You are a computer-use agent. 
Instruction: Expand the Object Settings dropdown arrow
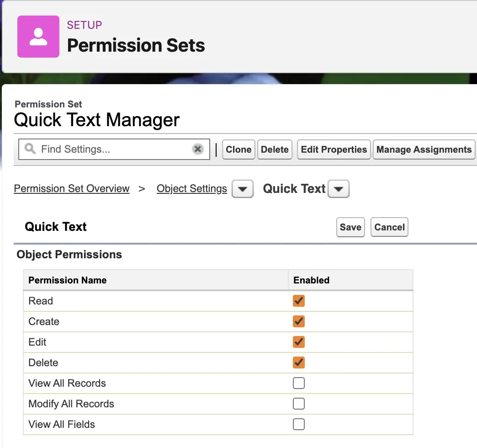243,189
